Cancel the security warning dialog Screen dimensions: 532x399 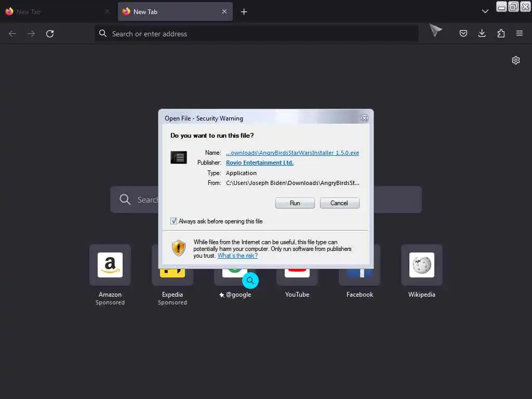(339, 203)
